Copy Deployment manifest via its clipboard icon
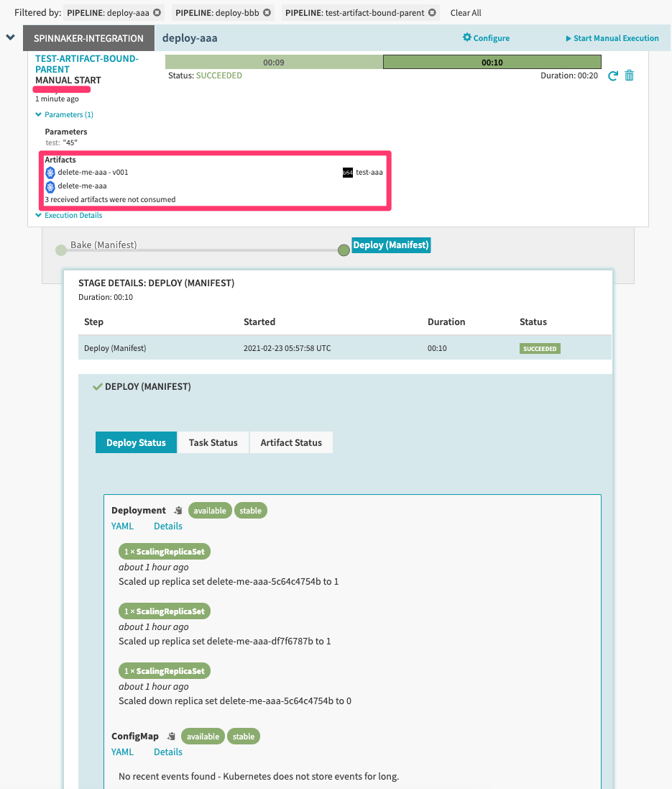Viewport: 672px width, 789px height. (178, 509)
